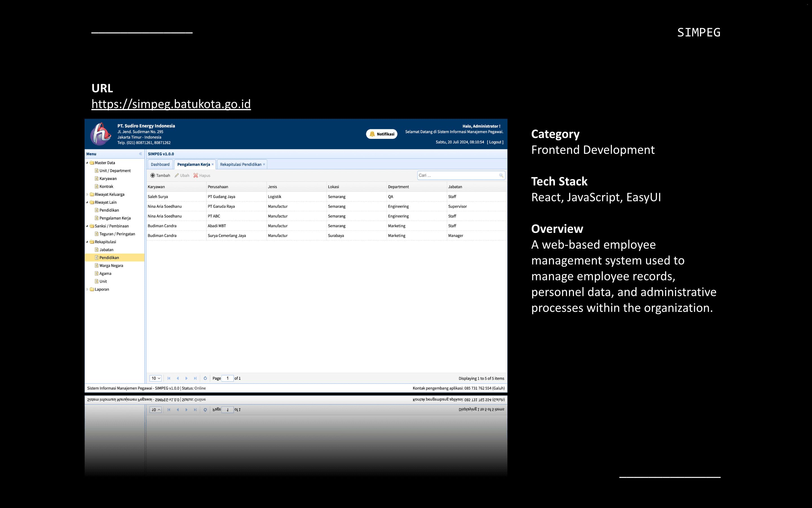
Task: Collapse the Sanksi / Pembinaan node arrow
Action: click(87, 226)
